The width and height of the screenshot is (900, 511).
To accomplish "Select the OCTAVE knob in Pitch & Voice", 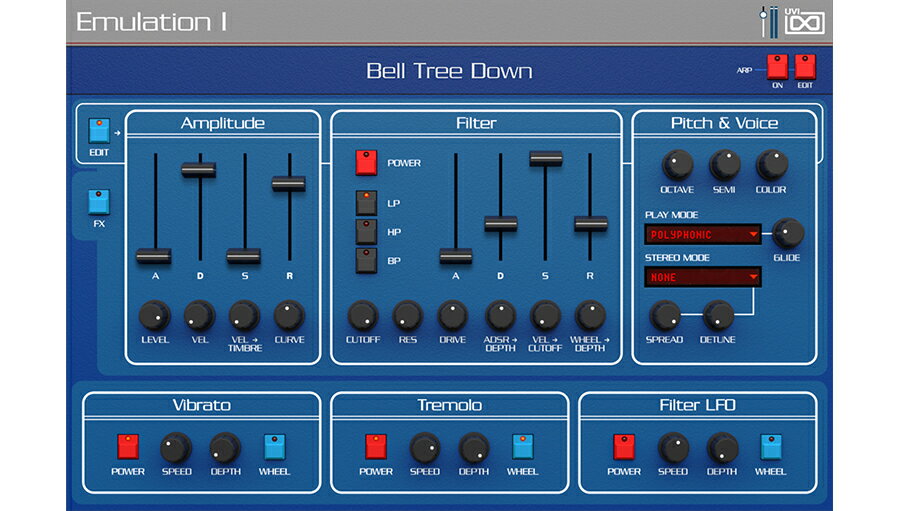I will [x=677, y=165].
